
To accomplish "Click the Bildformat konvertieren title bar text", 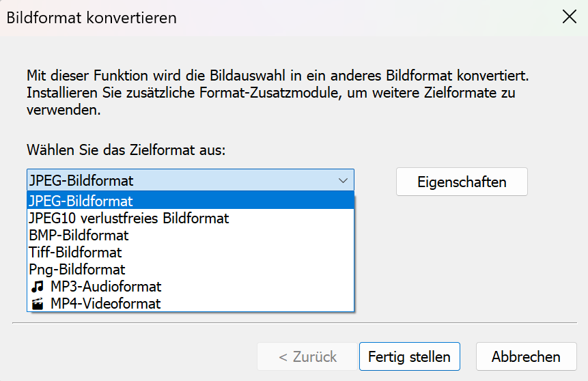I will point(92,18).
